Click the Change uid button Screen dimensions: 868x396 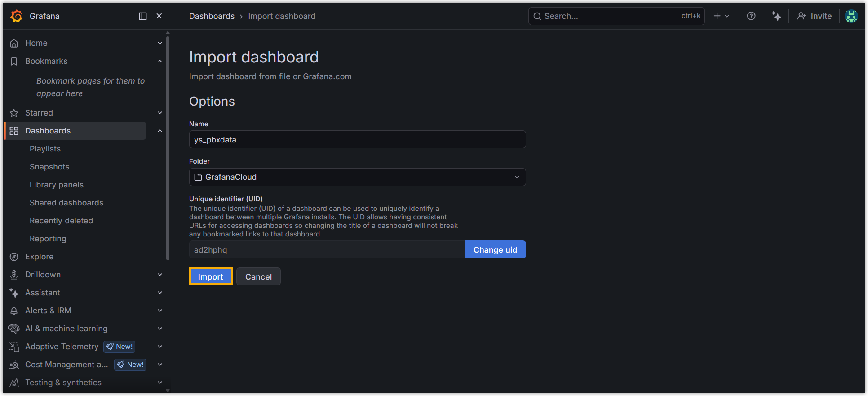pos(495,249)
